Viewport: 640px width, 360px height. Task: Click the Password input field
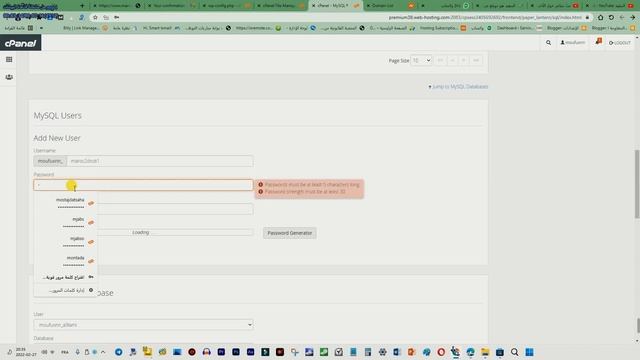coord(143,185)
